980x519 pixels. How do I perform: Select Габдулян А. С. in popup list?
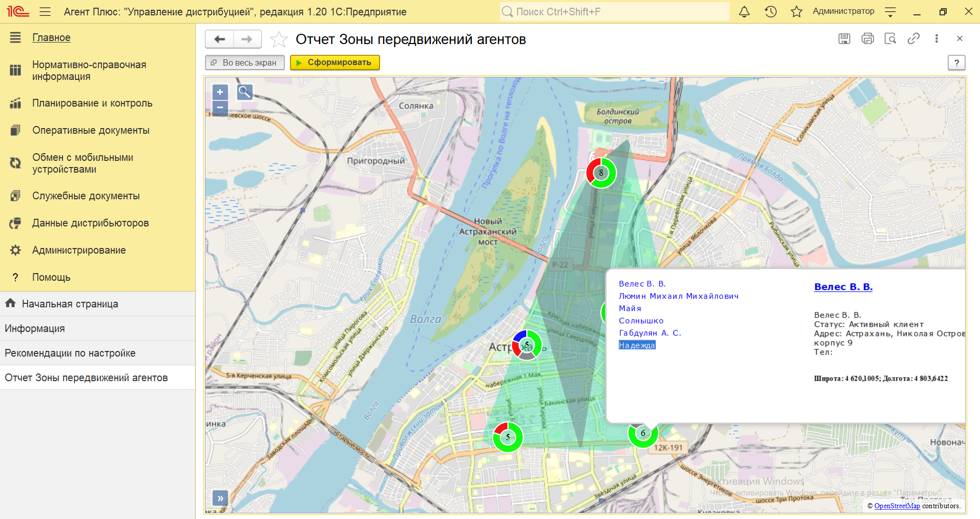click(x=650, y=333)
